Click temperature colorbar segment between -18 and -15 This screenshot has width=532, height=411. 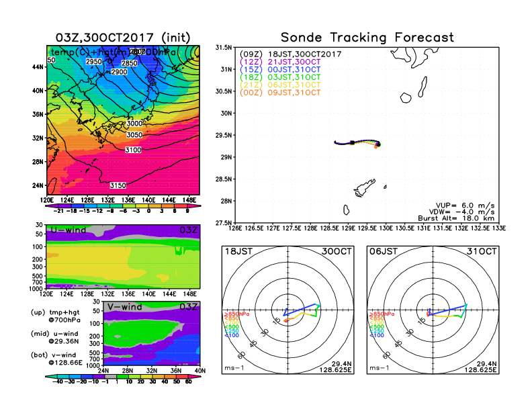[x=78, y=205]
